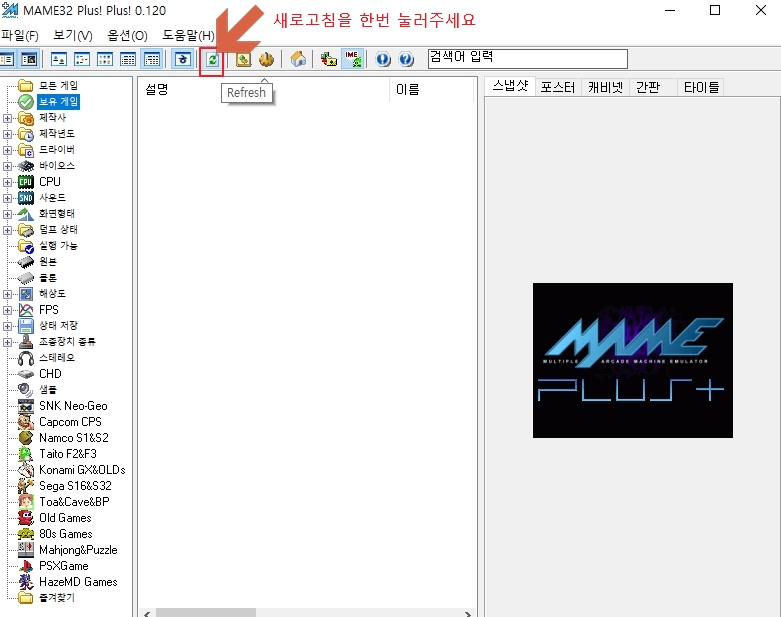The image size is (781, 617).
Task: Open the HazeMD Games folder icon
Action: tap(26, 582)
